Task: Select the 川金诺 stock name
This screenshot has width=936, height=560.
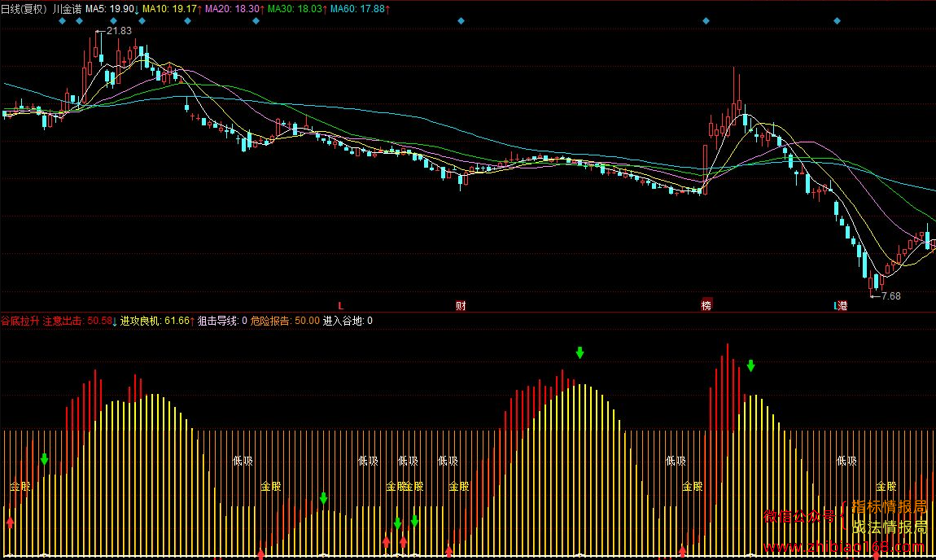Action: [67, 9]
